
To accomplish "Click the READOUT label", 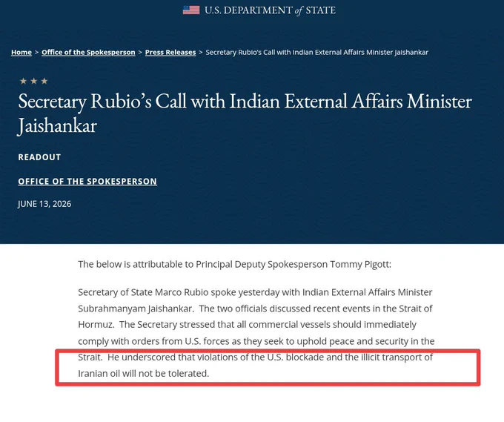I will pos(39,157).
